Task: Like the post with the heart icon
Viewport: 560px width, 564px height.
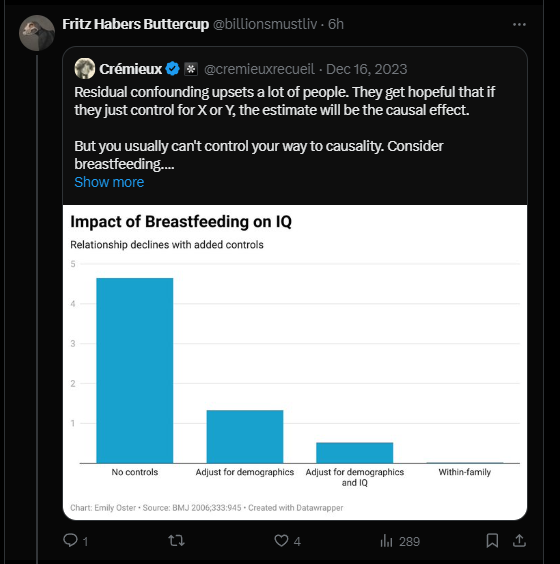Action: (x=281, y=540)
